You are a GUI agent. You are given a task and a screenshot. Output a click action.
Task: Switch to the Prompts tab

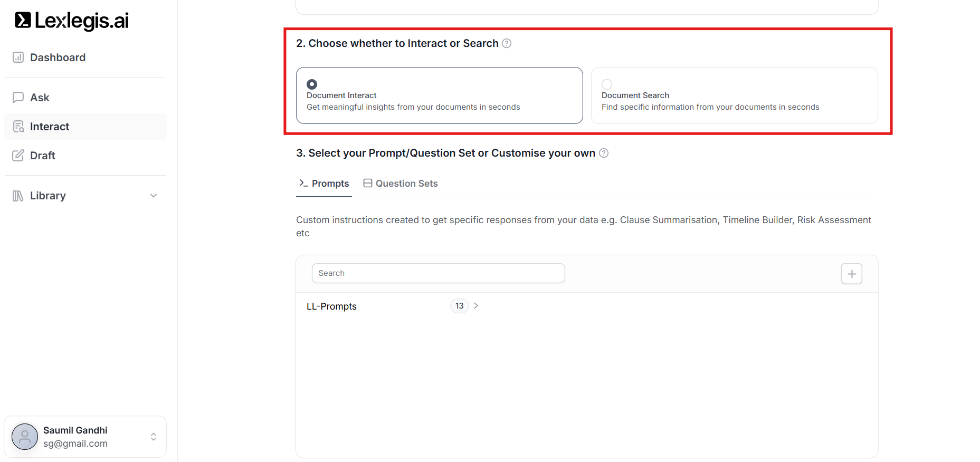point(324,184)
